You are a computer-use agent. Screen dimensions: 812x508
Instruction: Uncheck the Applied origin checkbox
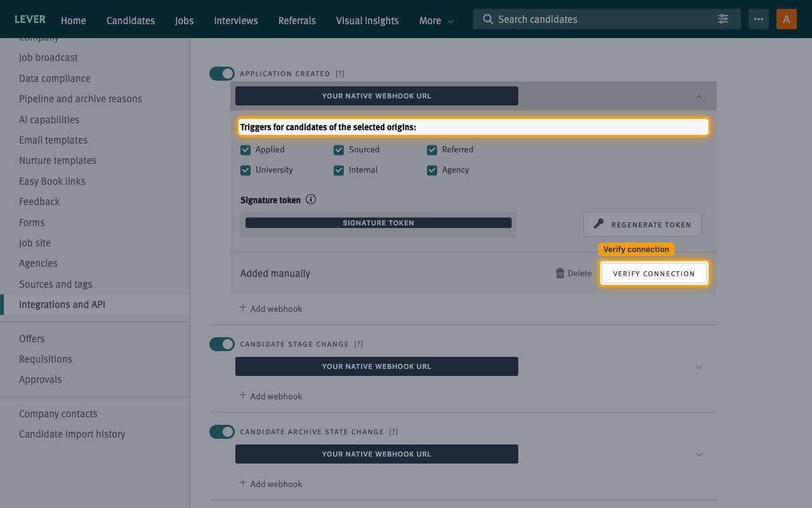(x=246, y=150)
